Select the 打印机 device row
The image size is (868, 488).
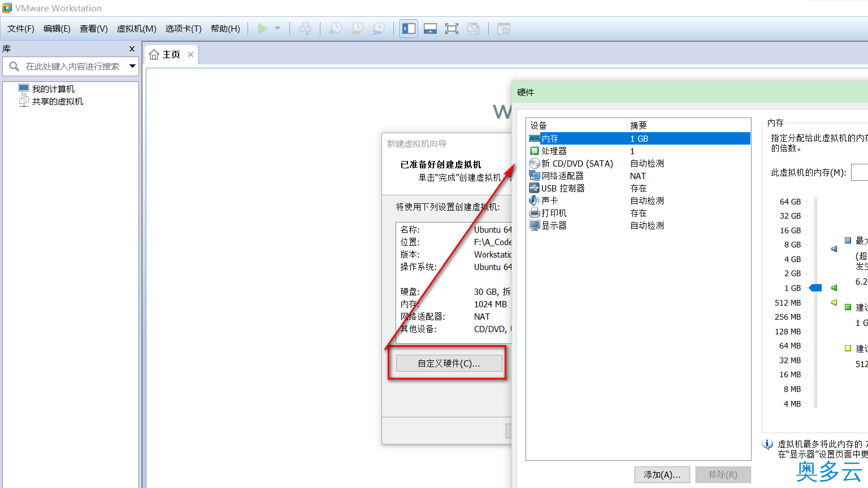[639, 213]
